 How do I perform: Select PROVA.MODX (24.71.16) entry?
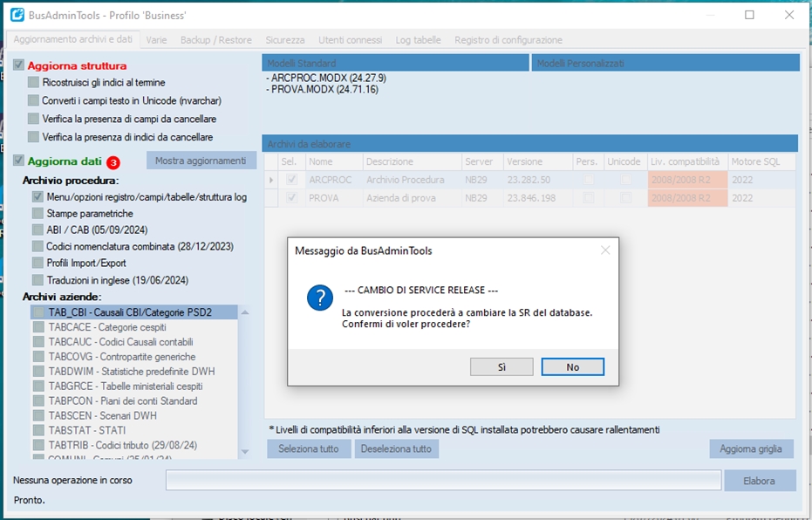[322, 90]
